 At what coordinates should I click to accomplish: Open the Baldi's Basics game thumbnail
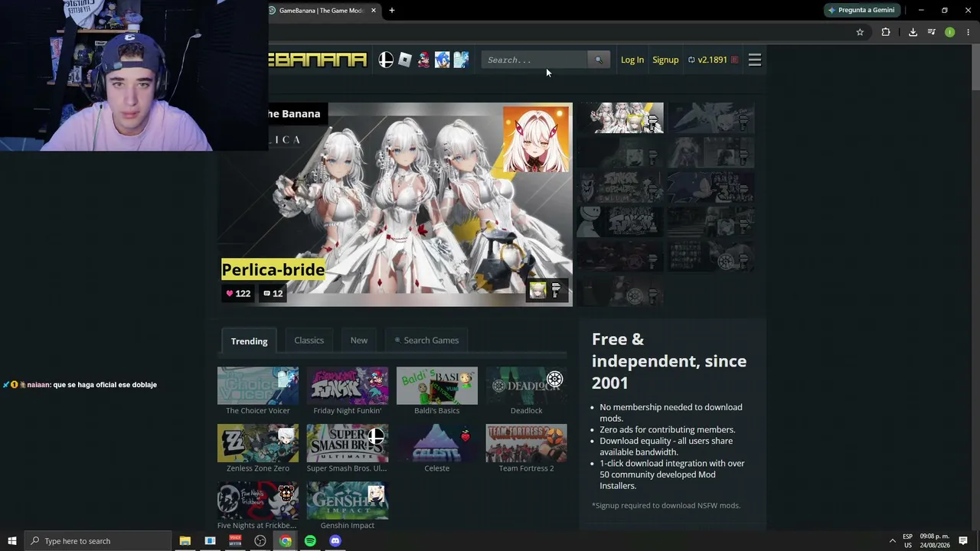point(437,386)
